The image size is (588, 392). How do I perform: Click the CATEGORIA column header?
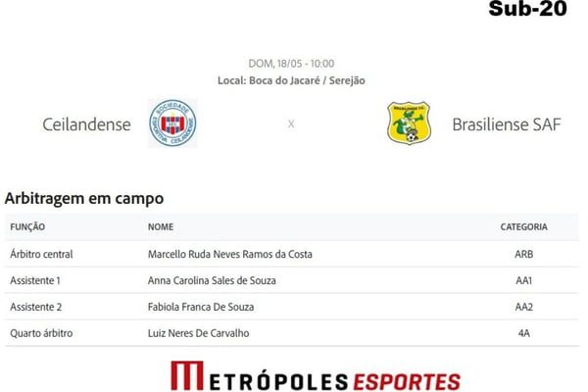pos(524,227)
